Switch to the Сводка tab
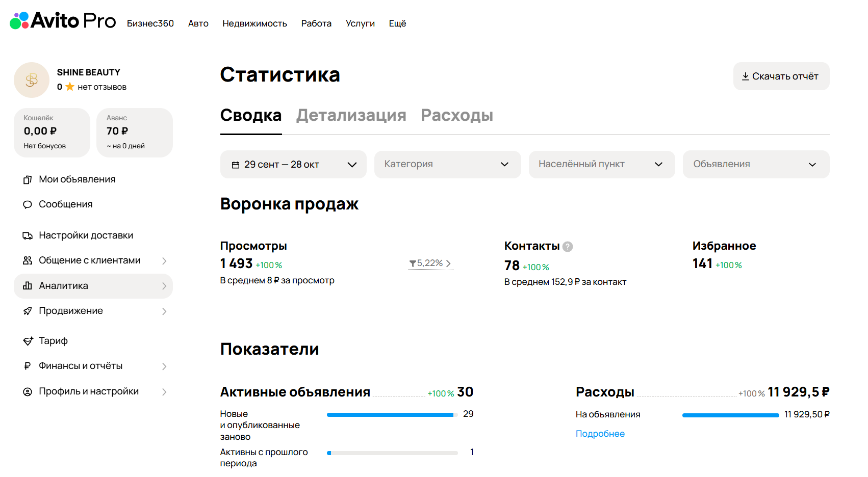 tap(251, 116)
